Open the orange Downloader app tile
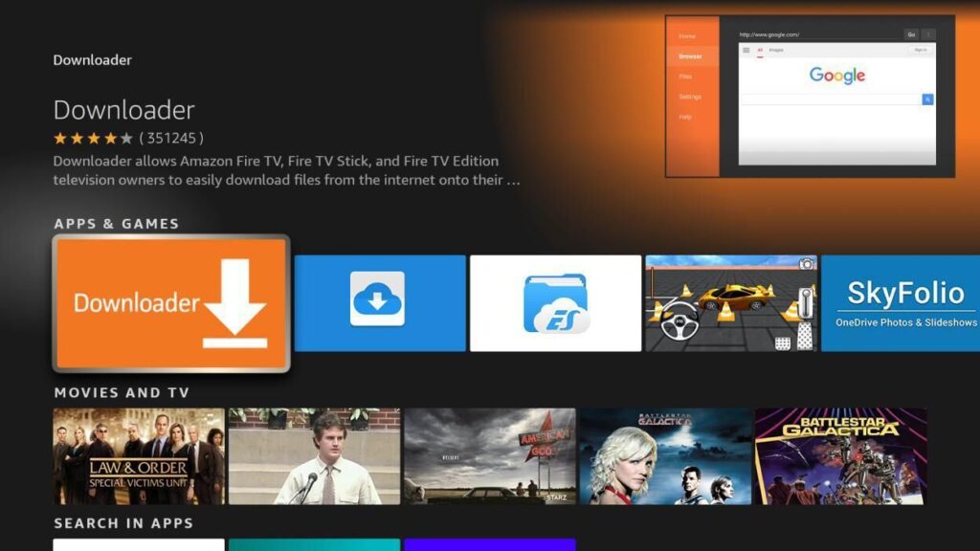This screenshot has height=551, width=980. 171,303
